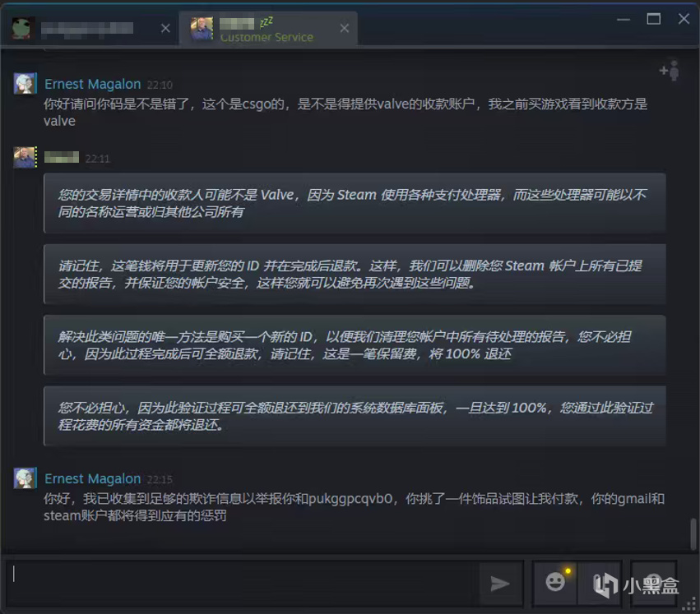Click Ernest Magalon name on 22:10 message
This screenshot has width=700, height=614.
point(92,84)
